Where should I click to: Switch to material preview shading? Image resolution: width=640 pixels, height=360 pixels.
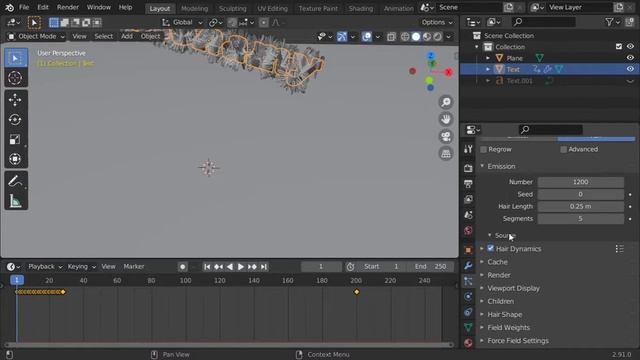pos(427,37)
